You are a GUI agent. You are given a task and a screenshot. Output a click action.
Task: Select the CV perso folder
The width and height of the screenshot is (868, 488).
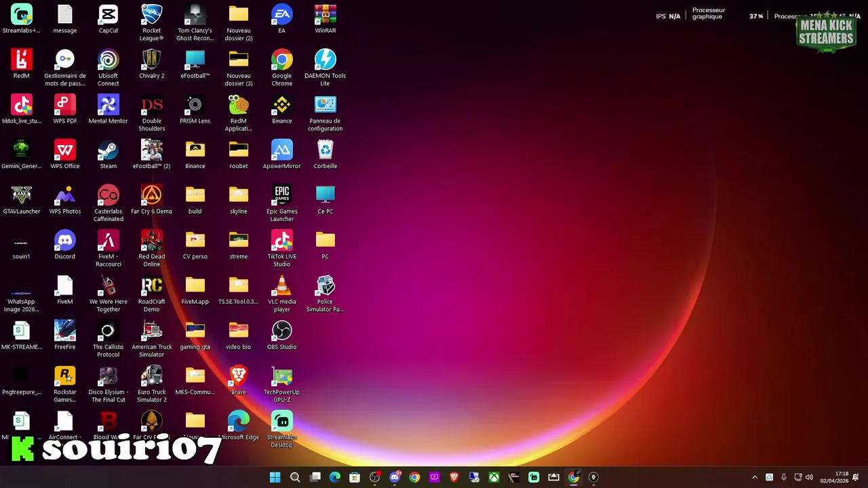click(x=195, y=245)
